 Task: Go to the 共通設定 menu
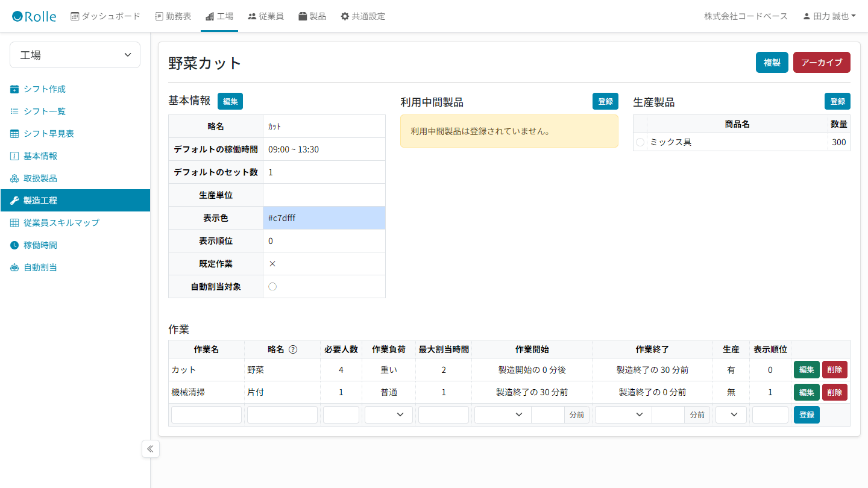click(x=363, y=16)
